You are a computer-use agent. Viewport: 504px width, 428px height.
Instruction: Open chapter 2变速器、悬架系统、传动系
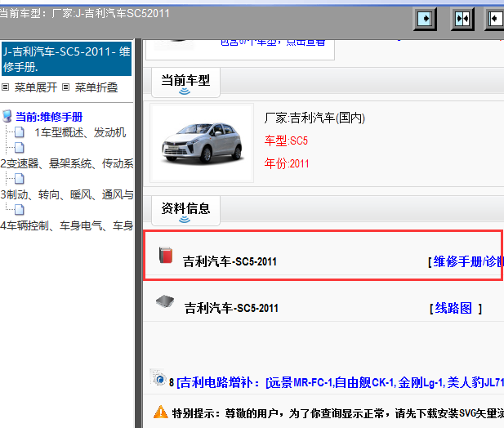click(x=67, y=163)
